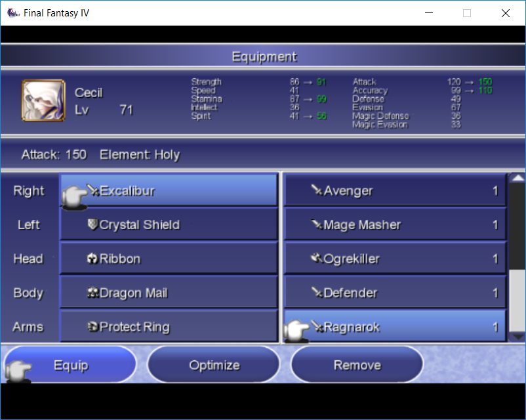Click the Defender sword icon
This screenshot has width=526, height=420.
(x=317, y=293)
